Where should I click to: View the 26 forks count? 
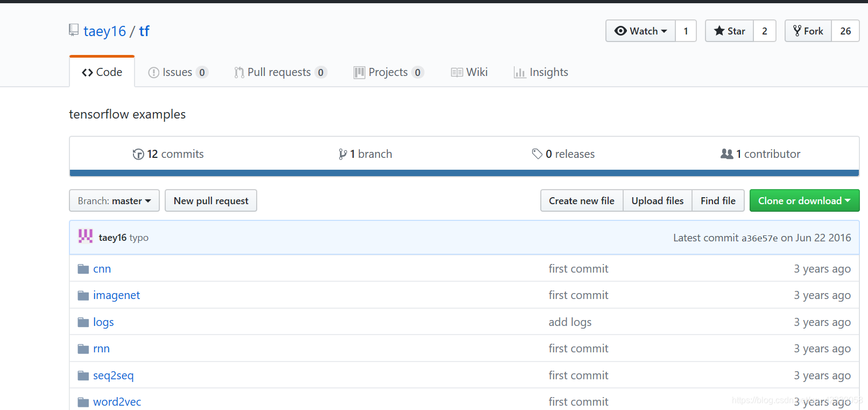coord(845,31)
